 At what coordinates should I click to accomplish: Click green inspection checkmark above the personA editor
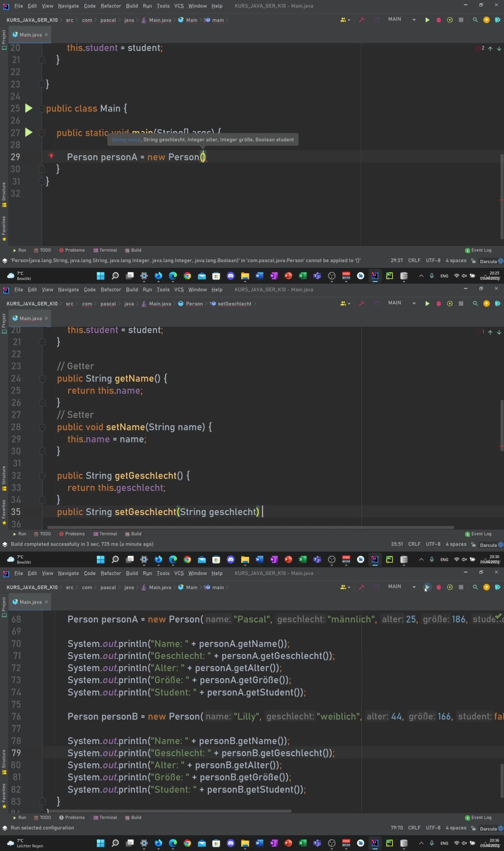pos(498,616)
